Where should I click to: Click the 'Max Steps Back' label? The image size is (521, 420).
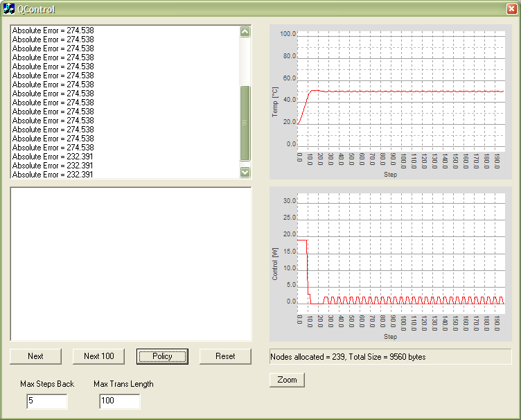coord(47,384)
